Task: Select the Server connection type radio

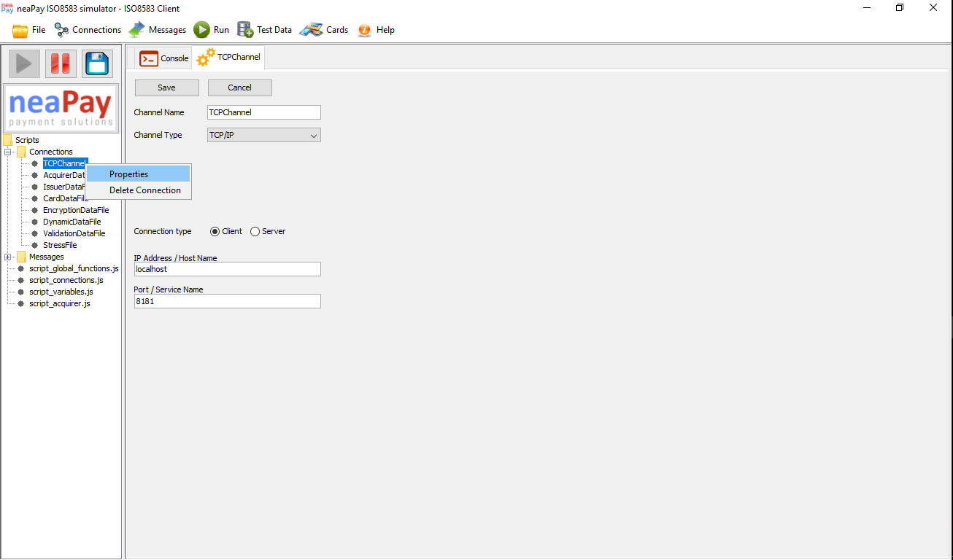Action: point(255,231)
